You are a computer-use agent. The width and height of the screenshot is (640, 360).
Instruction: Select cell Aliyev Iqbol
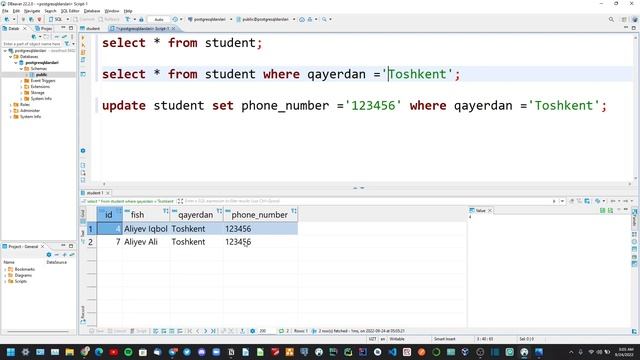point(146,229)
